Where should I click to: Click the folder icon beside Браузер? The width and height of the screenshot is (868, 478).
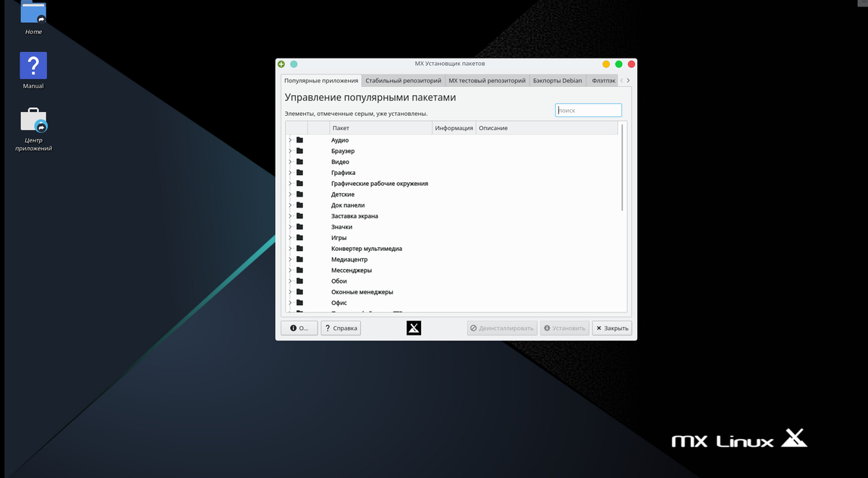[x=299, y=151]
